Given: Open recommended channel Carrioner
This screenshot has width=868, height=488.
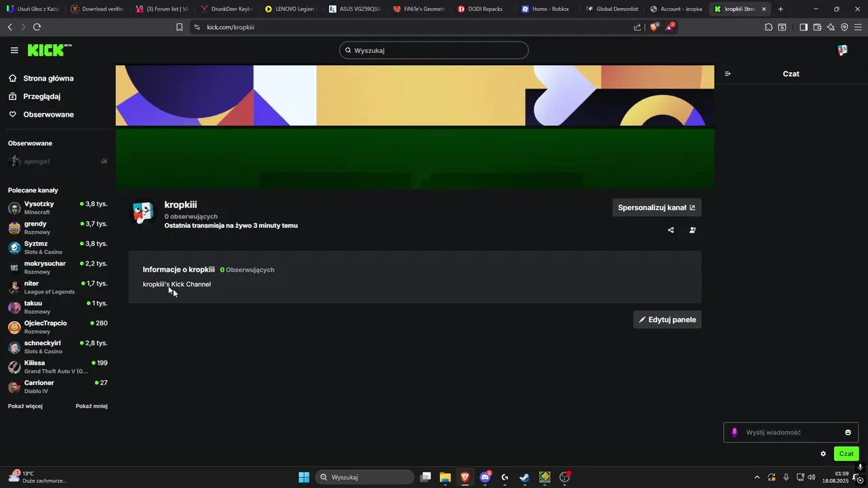Looking at the screenshot, I should [58, 387].
